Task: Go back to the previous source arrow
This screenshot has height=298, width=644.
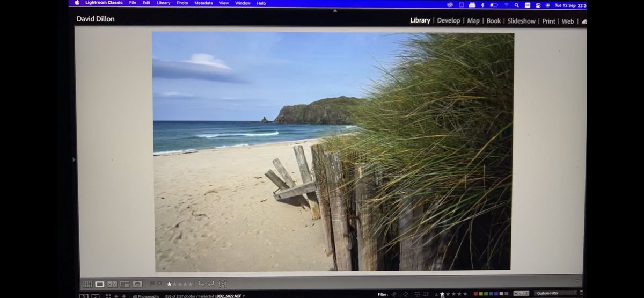Action: (x=116, y=296)
